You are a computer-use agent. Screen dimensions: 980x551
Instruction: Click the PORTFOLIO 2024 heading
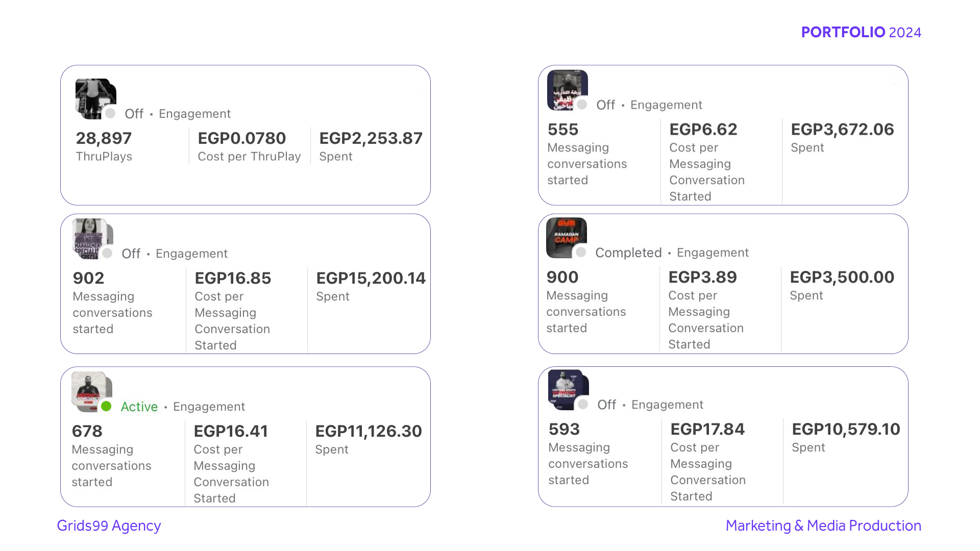pos(861,32)
